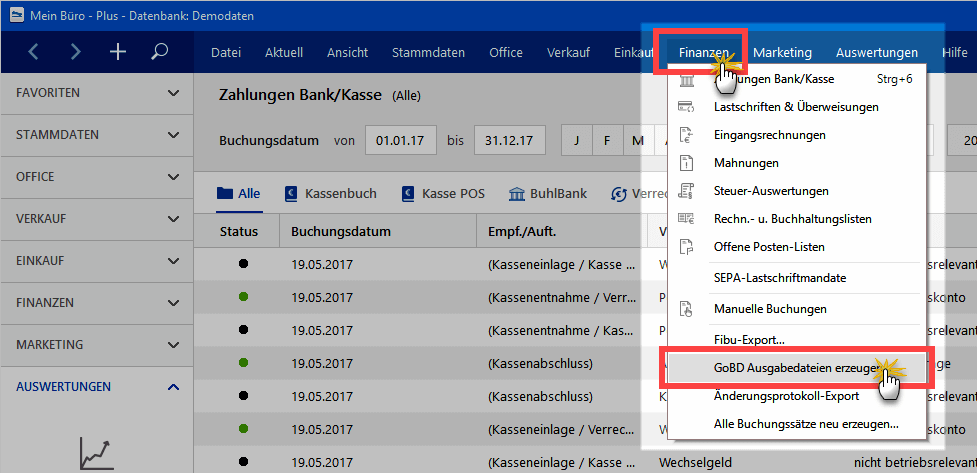Image resolution: width=977 pixels, height=473 pixels.
Task: Click the 'bis' date field 31.12.17
Action: [510, 140]
